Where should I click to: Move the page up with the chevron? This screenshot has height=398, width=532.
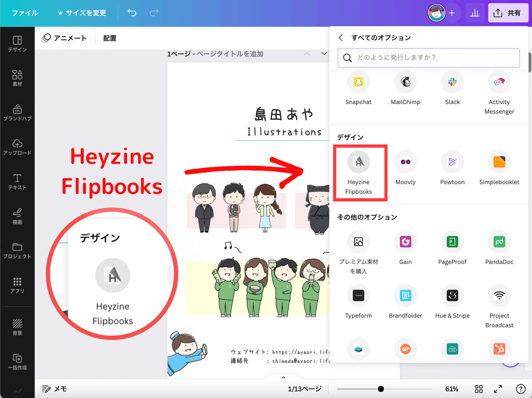[307, 54]
